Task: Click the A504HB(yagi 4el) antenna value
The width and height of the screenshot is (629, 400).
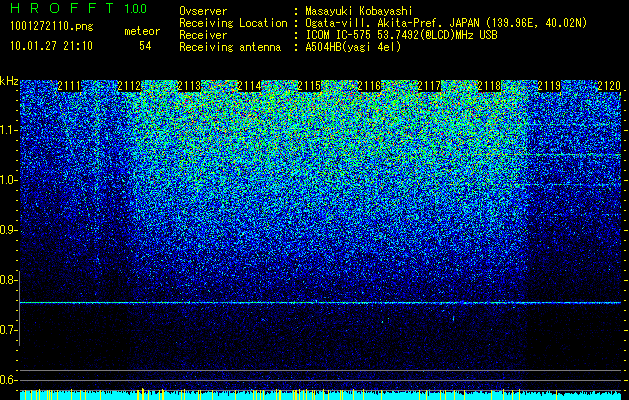Action: point(353,47)
